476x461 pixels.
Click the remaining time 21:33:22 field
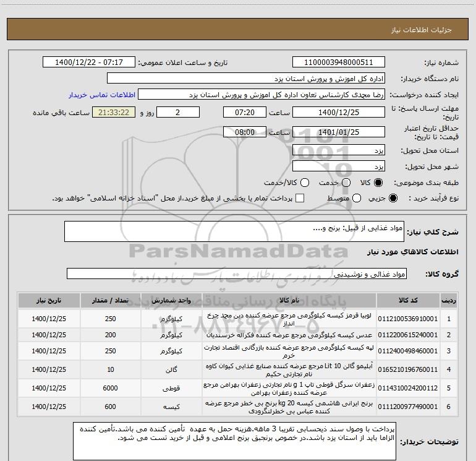pos(114,112)
